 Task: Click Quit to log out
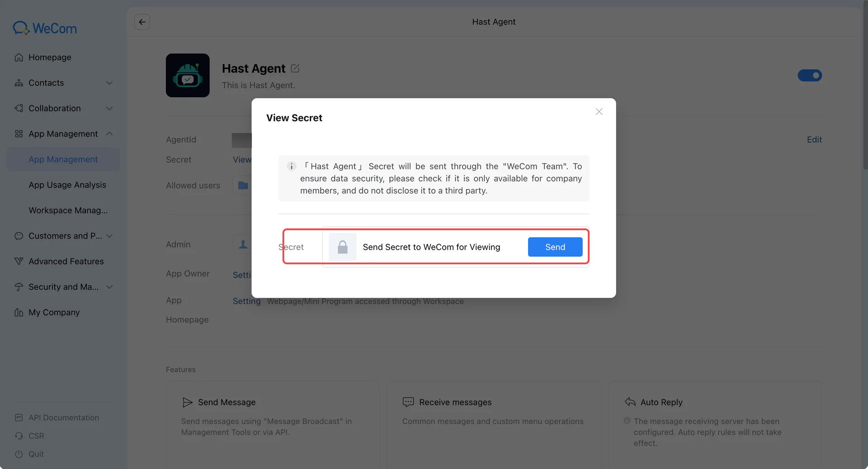[x=36, y=454]
